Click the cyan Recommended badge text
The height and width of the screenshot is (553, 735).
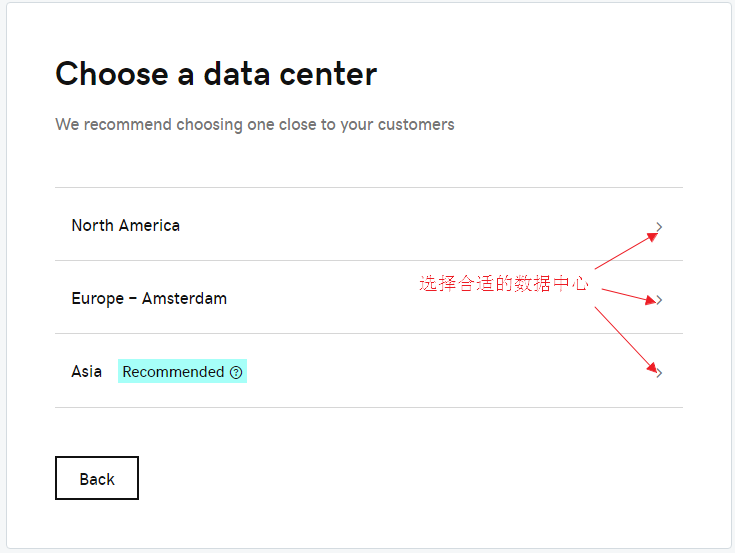pyautogui.click(x=173, y=372)
